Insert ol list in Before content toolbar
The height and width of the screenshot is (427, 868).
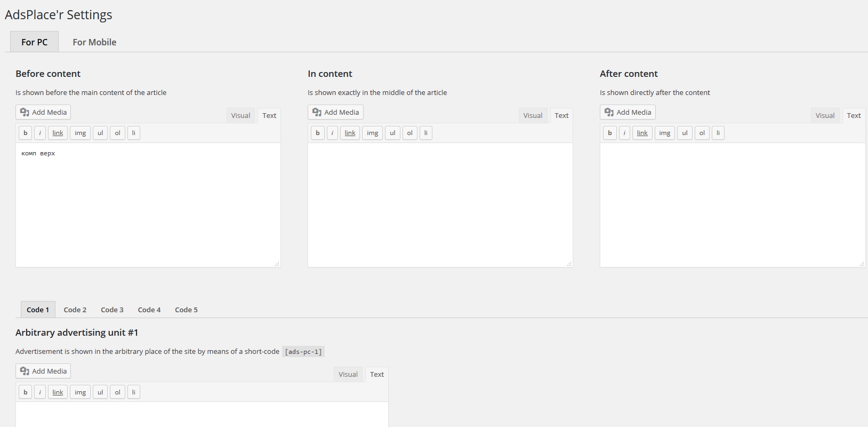pos(117,133)
